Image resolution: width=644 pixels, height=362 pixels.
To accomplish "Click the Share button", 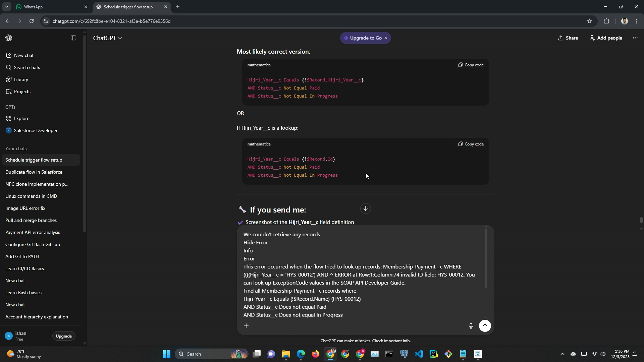I will coord(568,38).
